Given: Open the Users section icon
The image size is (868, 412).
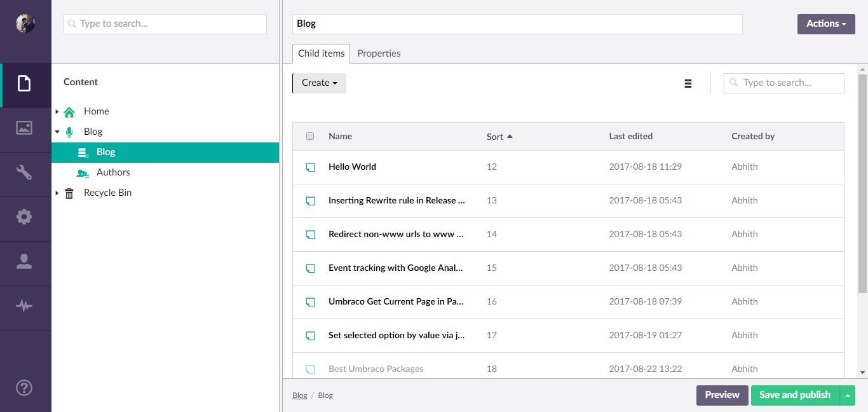Looking at the screenshot, I should [x=24, y=261].
